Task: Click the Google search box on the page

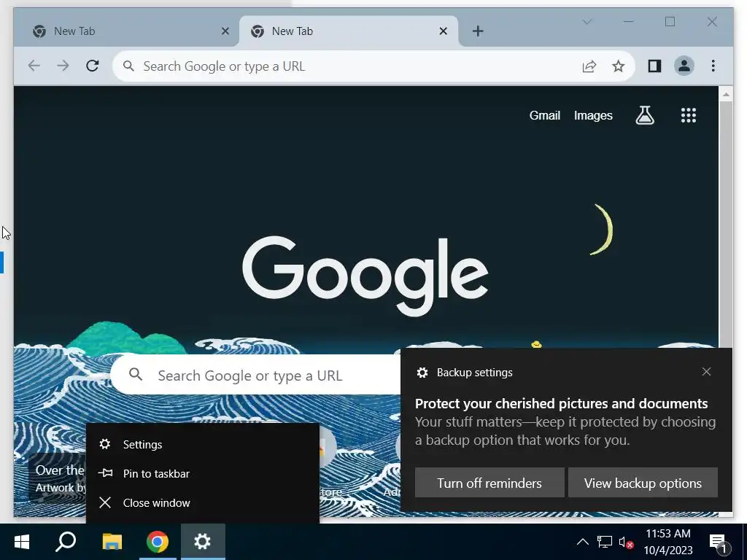Action: point(256,376)
